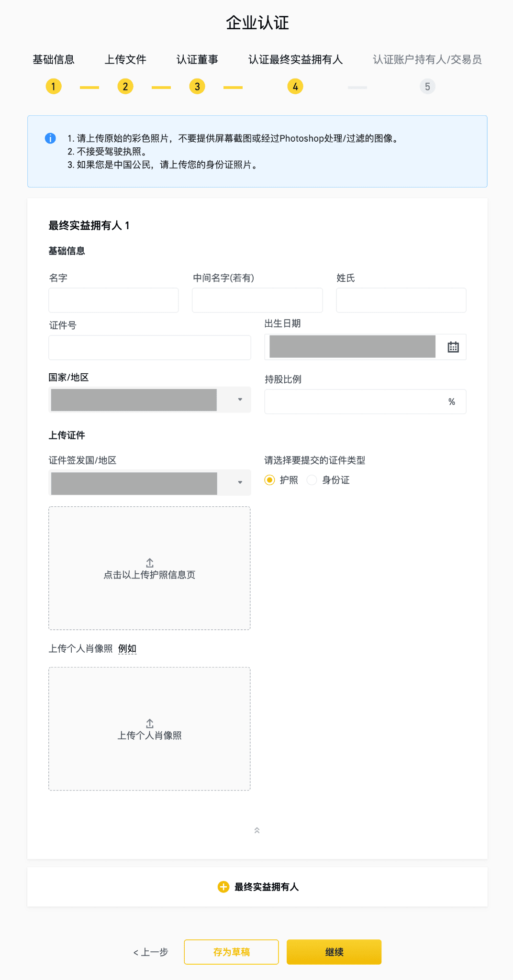Select the 身份证 radio button

312,480
